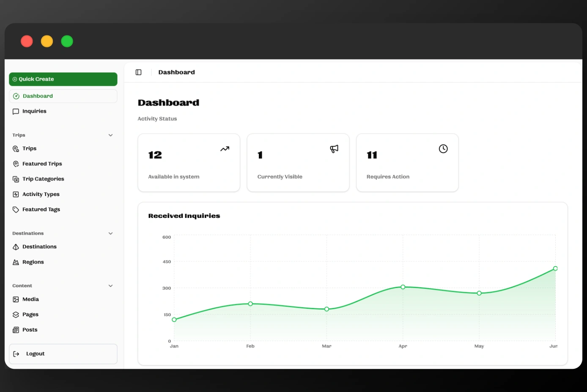Viewport: 587px width, 392px height.
Task: Click the Apr data point on chart
Action: pyautogui.click(x=403, y=287)
